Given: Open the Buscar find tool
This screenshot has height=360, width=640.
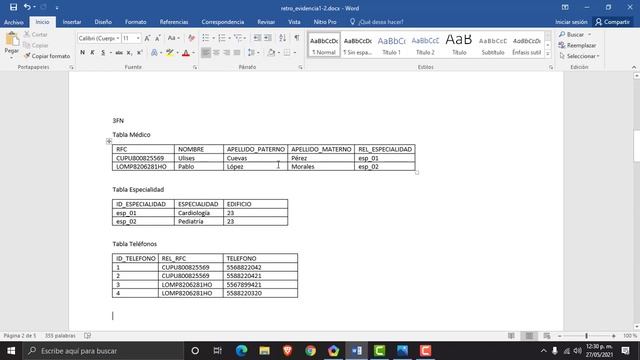Looking at the screenshot, I should (575, 35).
